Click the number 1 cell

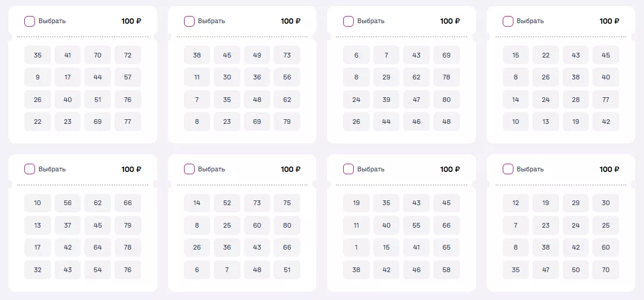[356, 247]
